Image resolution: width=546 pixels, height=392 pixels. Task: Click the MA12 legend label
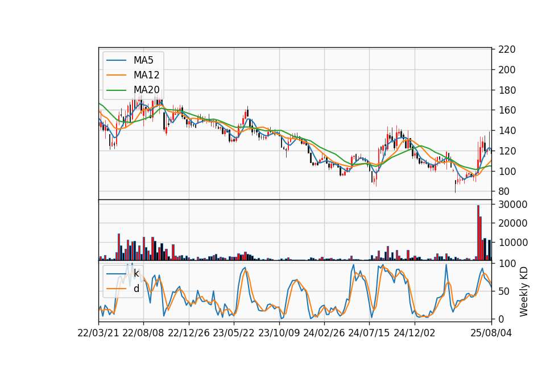coord(146,75)
